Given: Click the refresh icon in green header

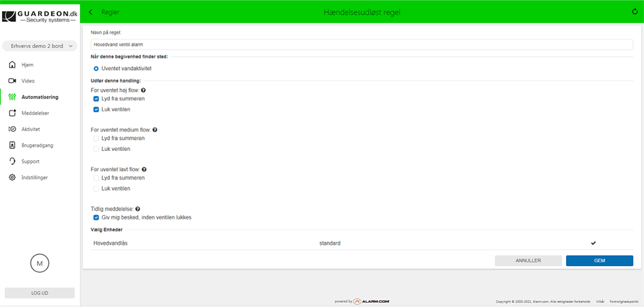Looking at the screenshot, I should pos(635,12).
